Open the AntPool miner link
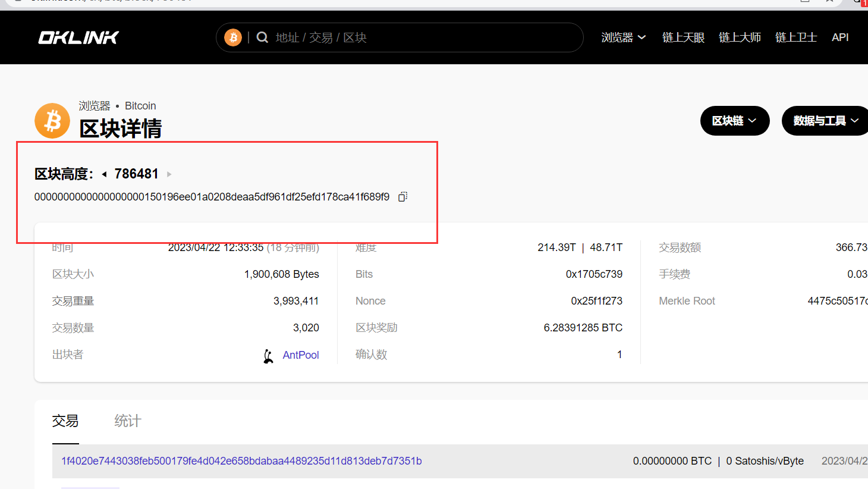Image resolution: width=868 pixels, height=489 pixels. click(301, 355)
